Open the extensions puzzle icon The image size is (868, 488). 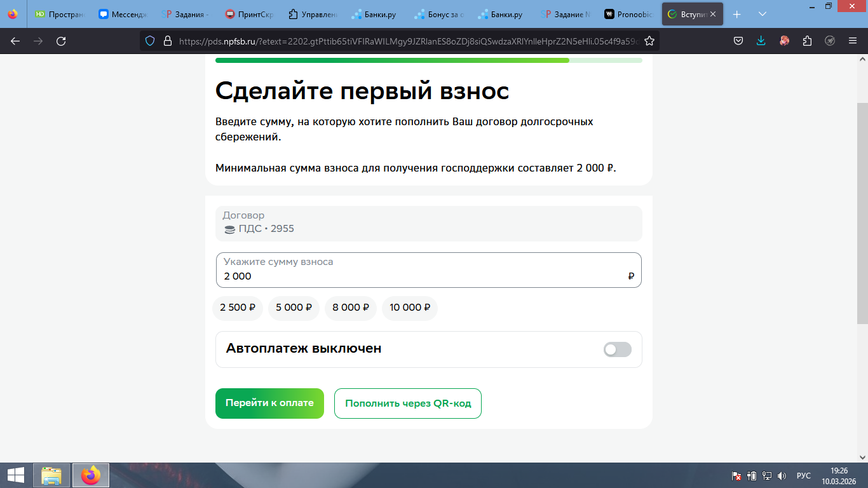coord(807,41)
